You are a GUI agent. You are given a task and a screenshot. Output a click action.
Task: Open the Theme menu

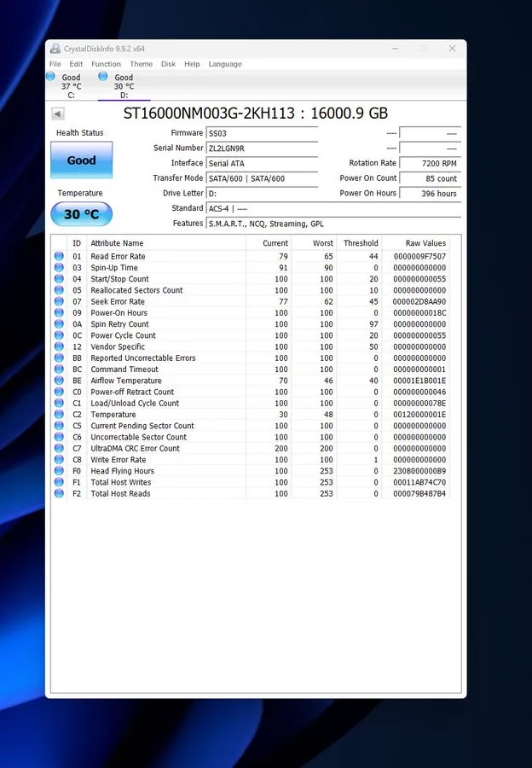pos(141,64)
